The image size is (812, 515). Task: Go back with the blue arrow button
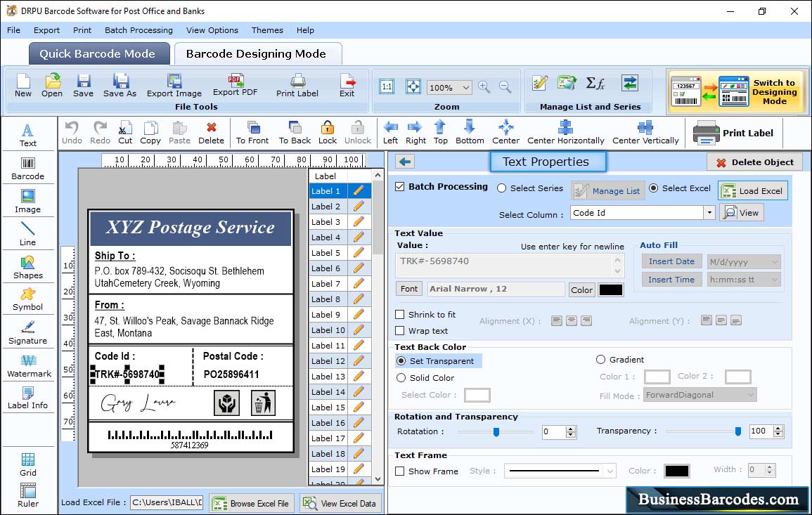(x=405, y=162)
